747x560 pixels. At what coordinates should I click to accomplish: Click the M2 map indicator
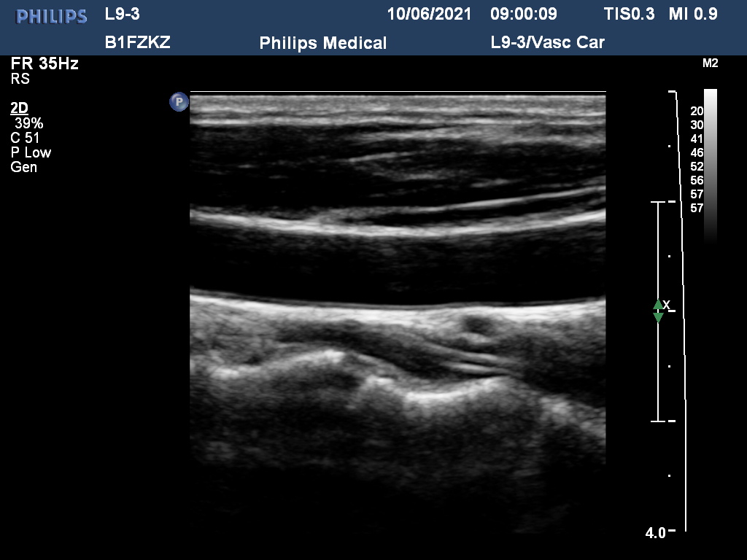pyautogui.click(x=710, y=63)
